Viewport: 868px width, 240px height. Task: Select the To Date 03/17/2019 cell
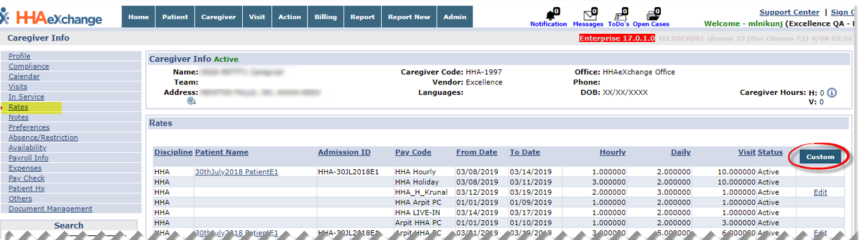pos(530,213)
